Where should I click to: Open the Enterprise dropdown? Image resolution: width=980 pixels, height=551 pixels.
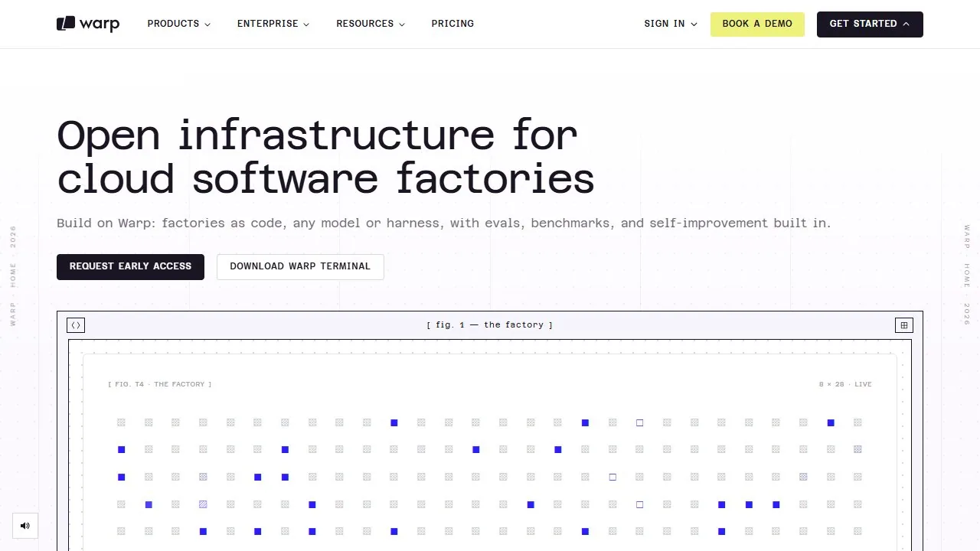coord(273,24)
